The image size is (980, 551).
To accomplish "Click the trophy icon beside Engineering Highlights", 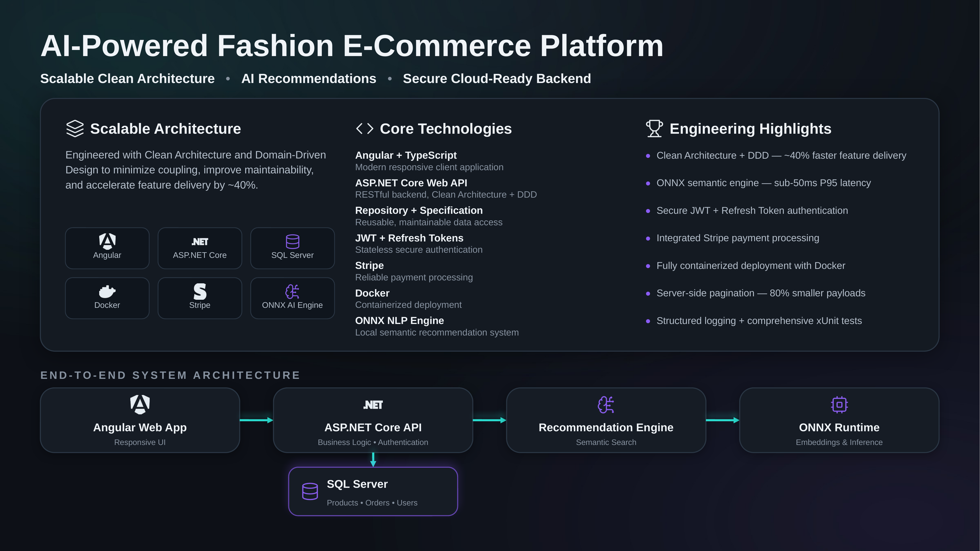I will coord(654,129).
